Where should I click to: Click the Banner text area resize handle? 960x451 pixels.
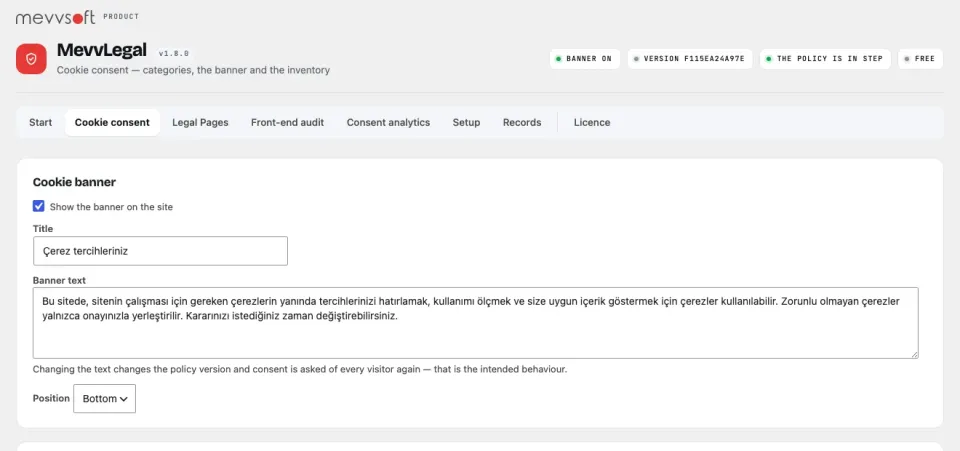tap(914, 354)
